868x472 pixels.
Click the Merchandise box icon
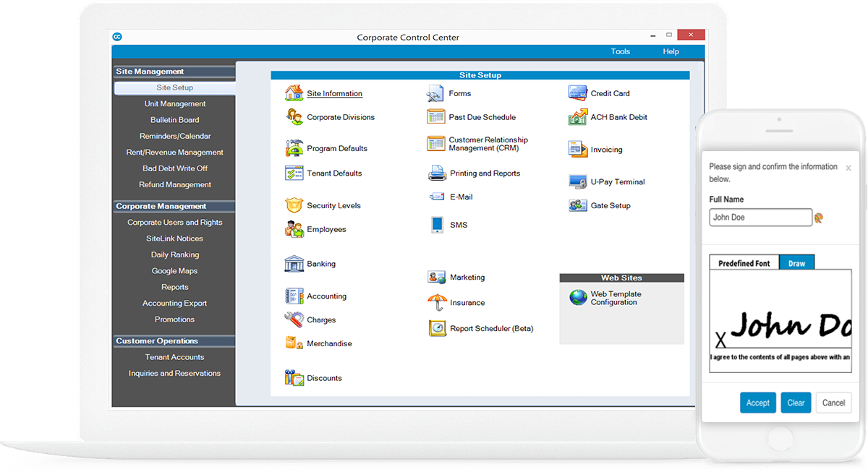[294, 343]
